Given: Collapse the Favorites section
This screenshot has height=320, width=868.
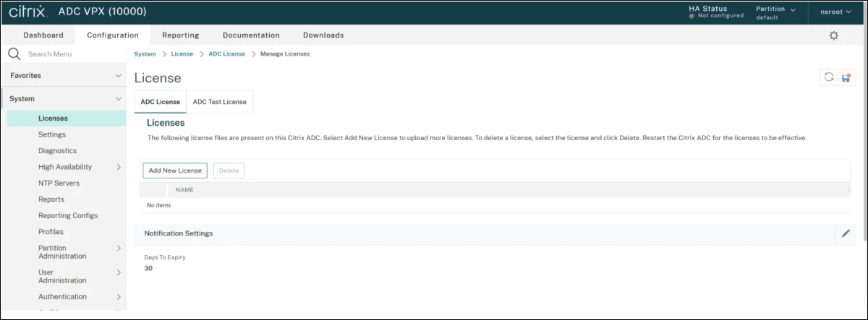Looking at the screenshot, I should [x=119, y=75].
